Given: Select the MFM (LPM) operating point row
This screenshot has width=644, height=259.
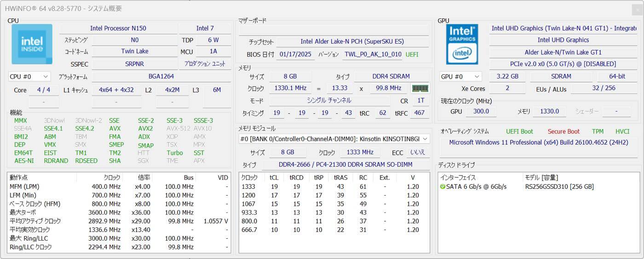Looking at the screenshot, I should (x=119, y=186).
